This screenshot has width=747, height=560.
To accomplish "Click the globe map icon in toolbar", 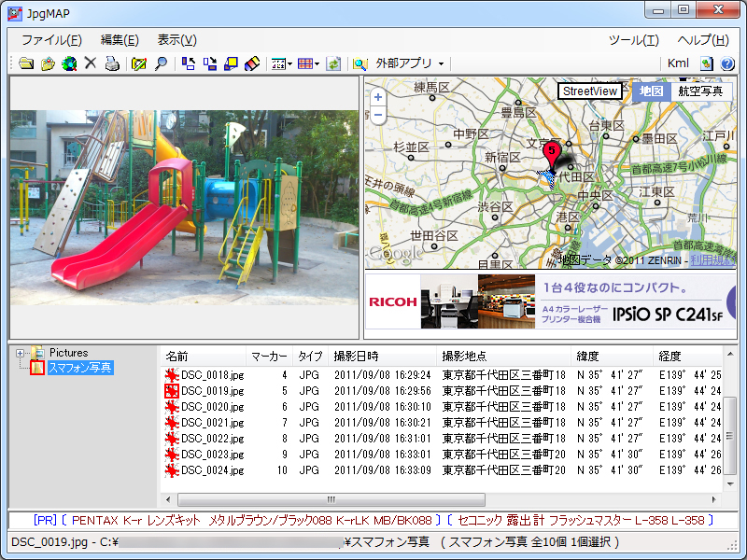I will coord(68,63).
